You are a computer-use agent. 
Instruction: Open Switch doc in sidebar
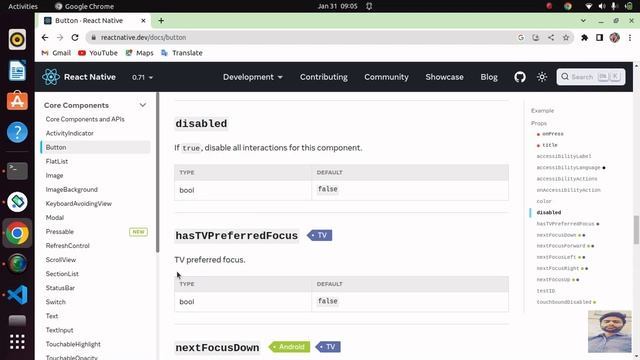[56, 302]
